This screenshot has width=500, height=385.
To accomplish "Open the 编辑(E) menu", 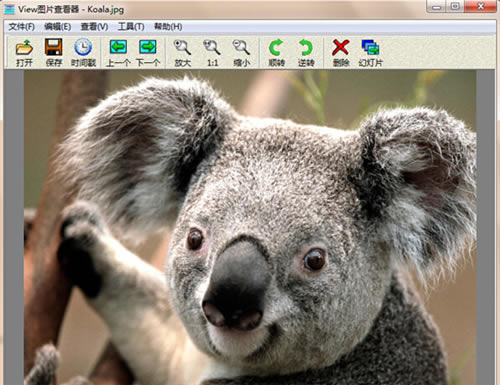I will [58, 27].
